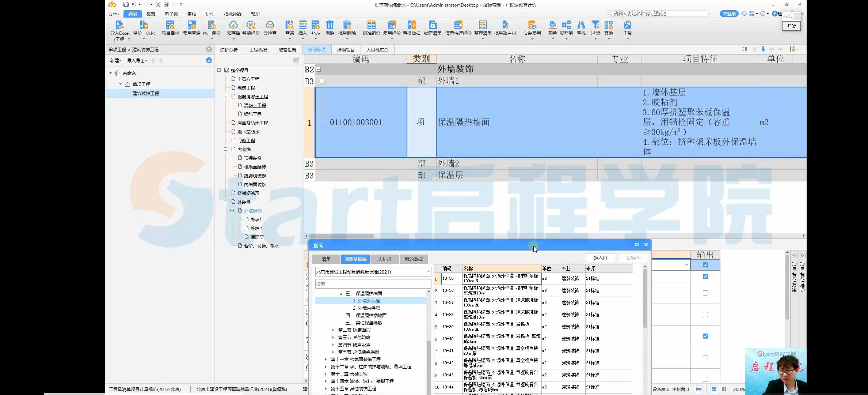This screenshot has height=395, width=868.
Task: Open the 查找 binoculars search tool
Action: [x=581, y=28]
